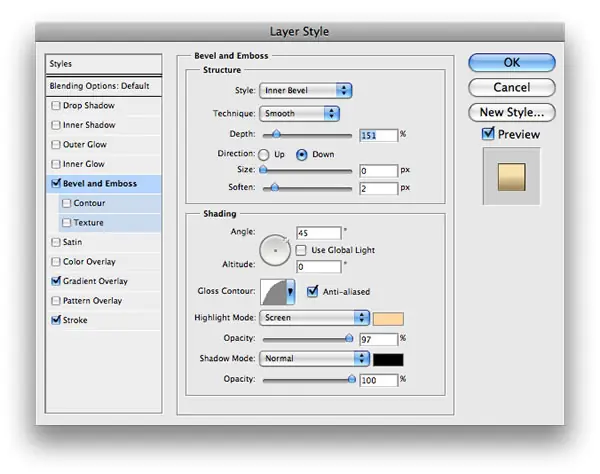Select the Contour sub-item under Bevel and Emboss
The width and height of the screenshot is (600, 474).
tap(89, 203)
